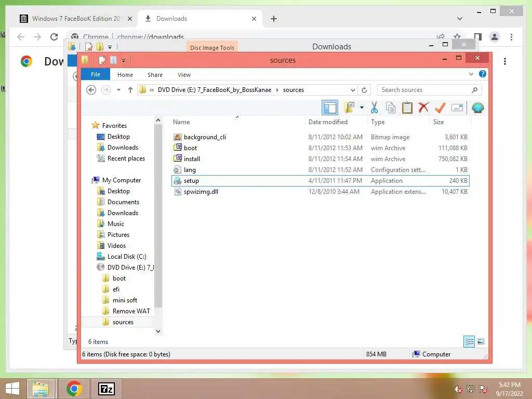Open recent locations dropdown arrow
532x399 pixels.
coord(118,90)
